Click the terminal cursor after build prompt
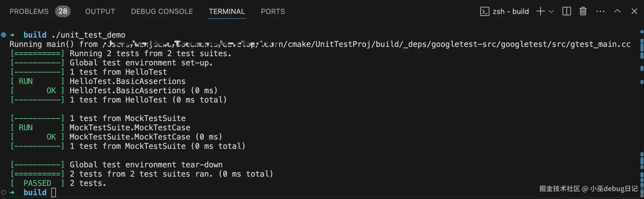The height and width of the screenshot is (199, 644). (54, 192)
